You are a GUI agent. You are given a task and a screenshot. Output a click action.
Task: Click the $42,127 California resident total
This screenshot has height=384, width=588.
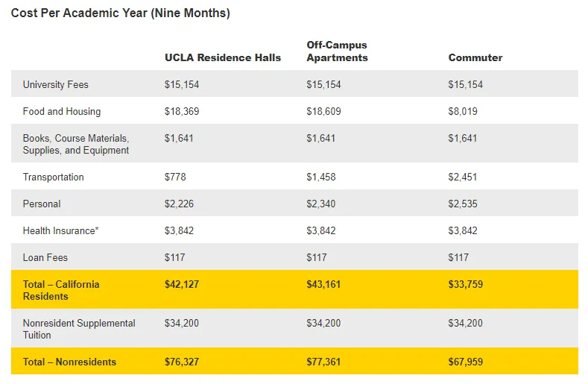point(182,284)
